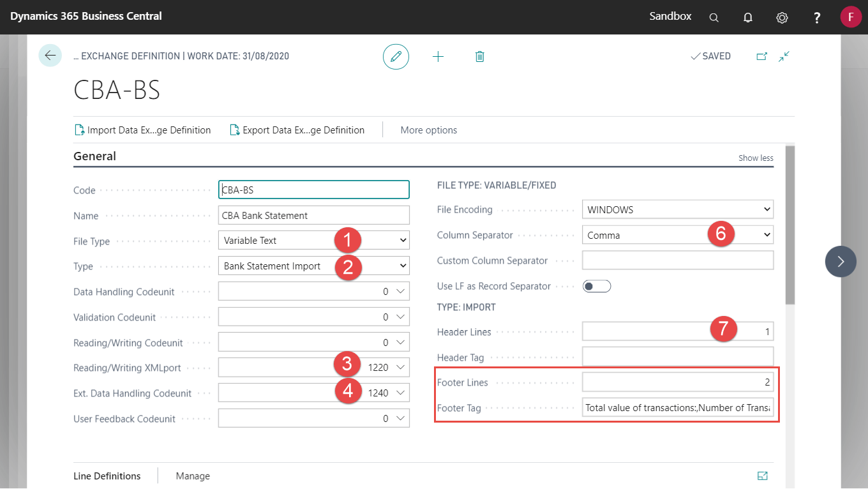Click the Name field
Image resolution: width=868 pixels, height=489 pixels.
pyautogui.click(x=313, y=215)
